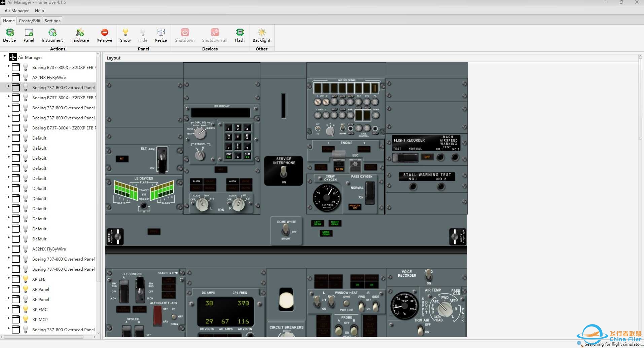Toggle the bulb next to first Default panel
This screenshot has height=348, width=644.
pos(26,138)
